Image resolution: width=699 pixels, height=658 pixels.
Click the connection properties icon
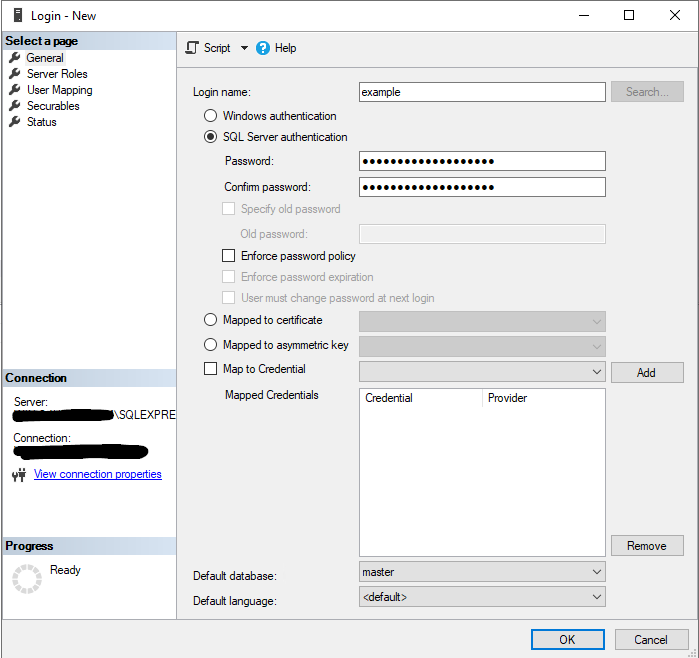coord(19,475)
